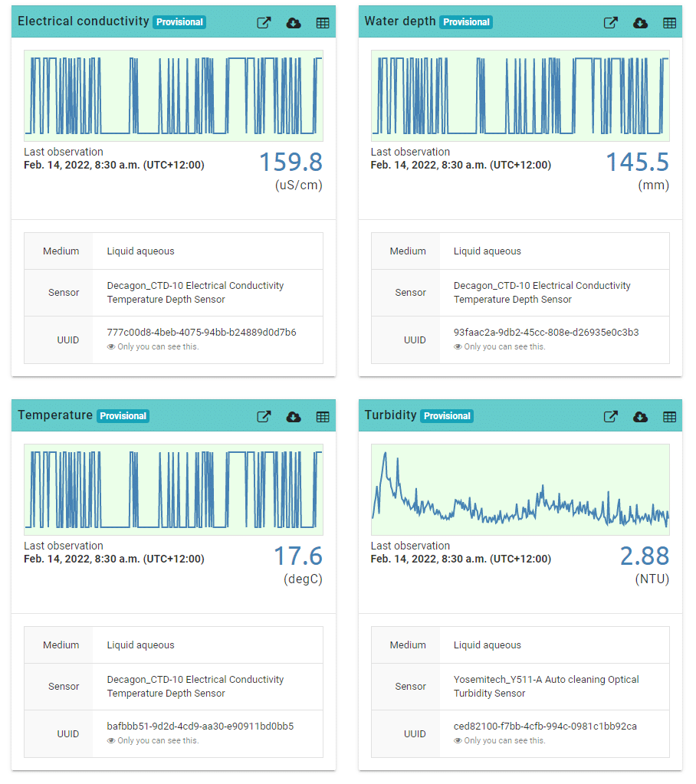The image size is (696, 784).
Task: Click eye icon under Water depth UUID
Action: click(458, 347)
